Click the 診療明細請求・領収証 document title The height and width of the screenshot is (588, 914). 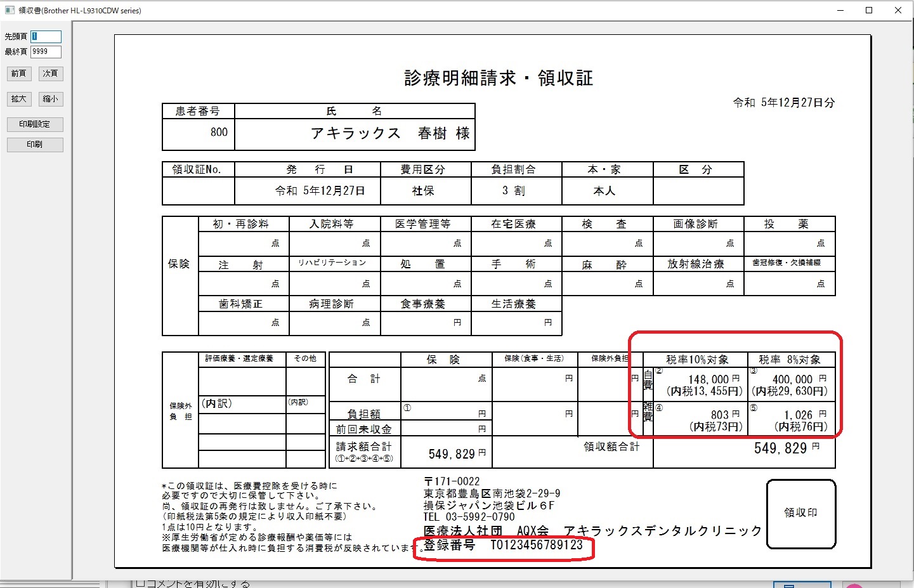(499, 78)
